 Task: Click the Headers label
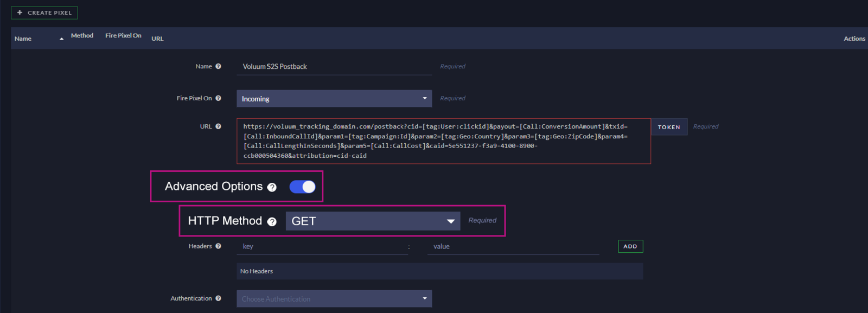(x=200, y=246)
